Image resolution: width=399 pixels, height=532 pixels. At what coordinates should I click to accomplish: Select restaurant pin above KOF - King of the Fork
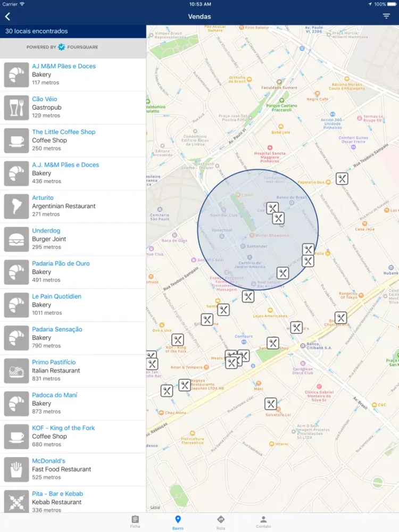[178, 339]
